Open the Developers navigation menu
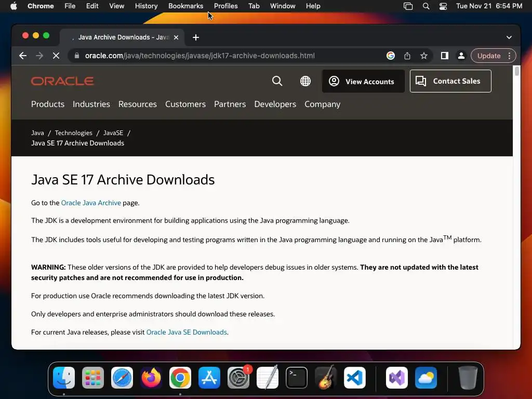The height and width of the screenshot is (399, 532). tap(275, 104)
